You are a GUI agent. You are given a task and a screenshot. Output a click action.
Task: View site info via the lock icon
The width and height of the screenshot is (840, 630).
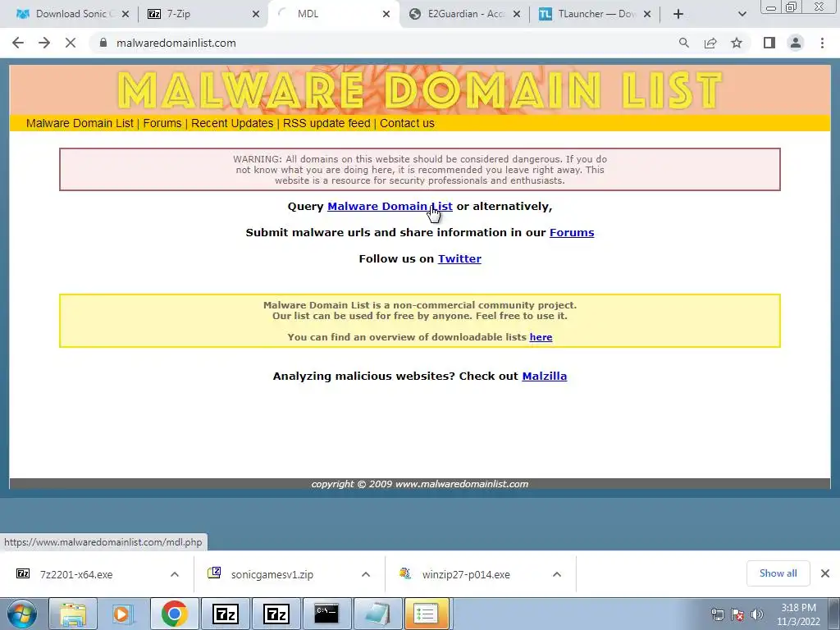103,43
